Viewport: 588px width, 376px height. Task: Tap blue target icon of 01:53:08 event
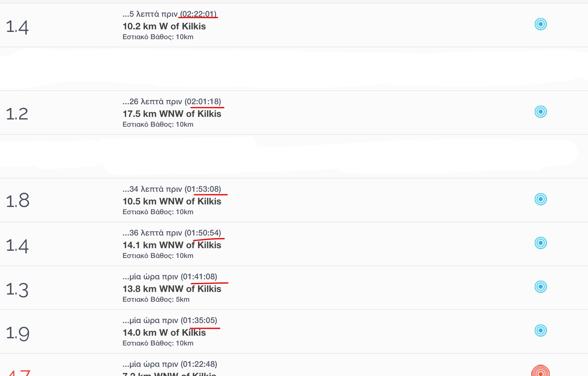540,199
